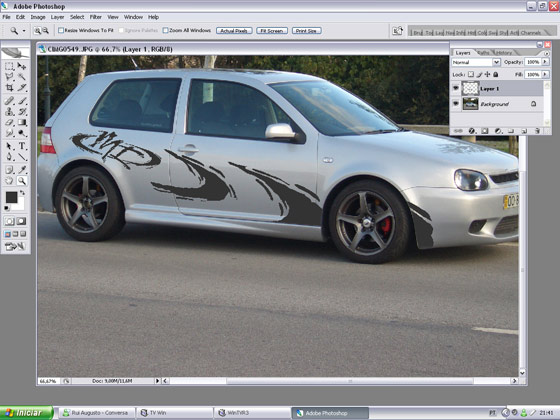The height and width of the screenshot is (420, 560).
Task: Select the Clone Stamp tool
Action: click(9, 112)
